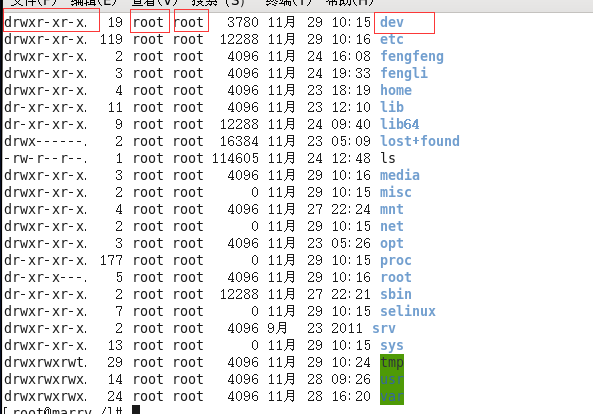593x414 pixels.
Task: Click the link count 119
Action: (x=111, y=39)
